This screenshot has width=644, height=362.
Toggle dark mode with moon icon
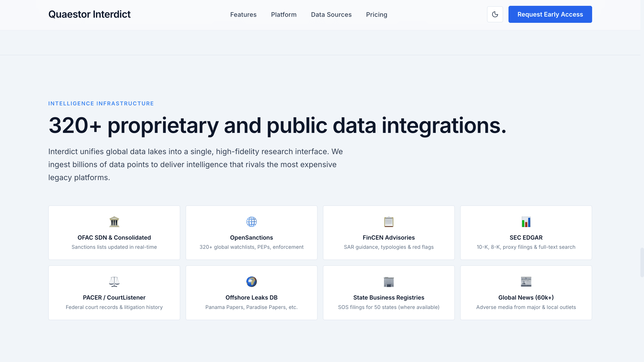(495, 14)
